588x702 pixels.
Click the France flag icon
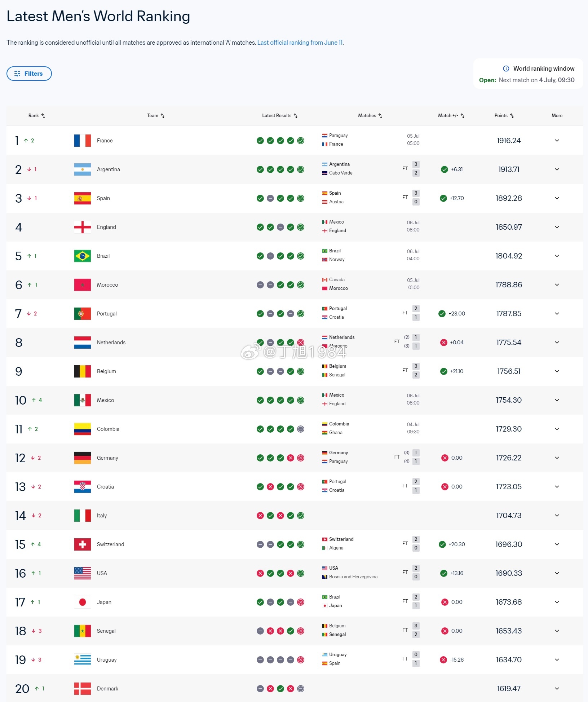(x=83, y=141)
